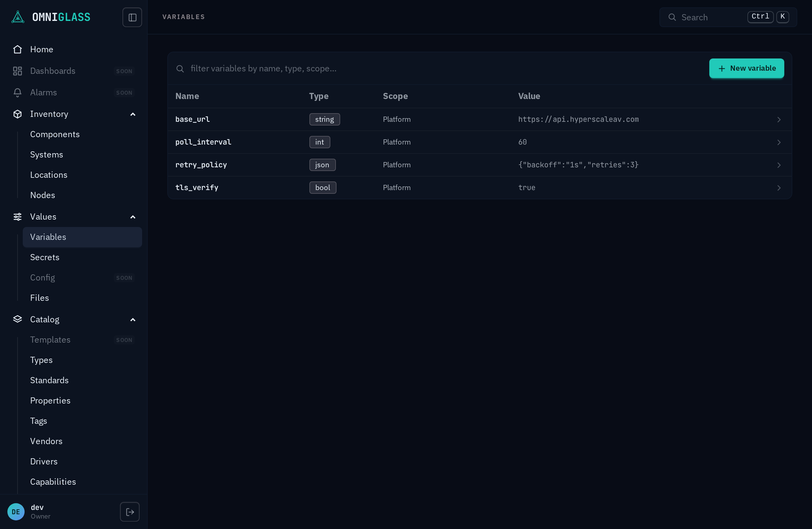
Task: Click the Omniglass triangle logo icon
Action: 18,17
